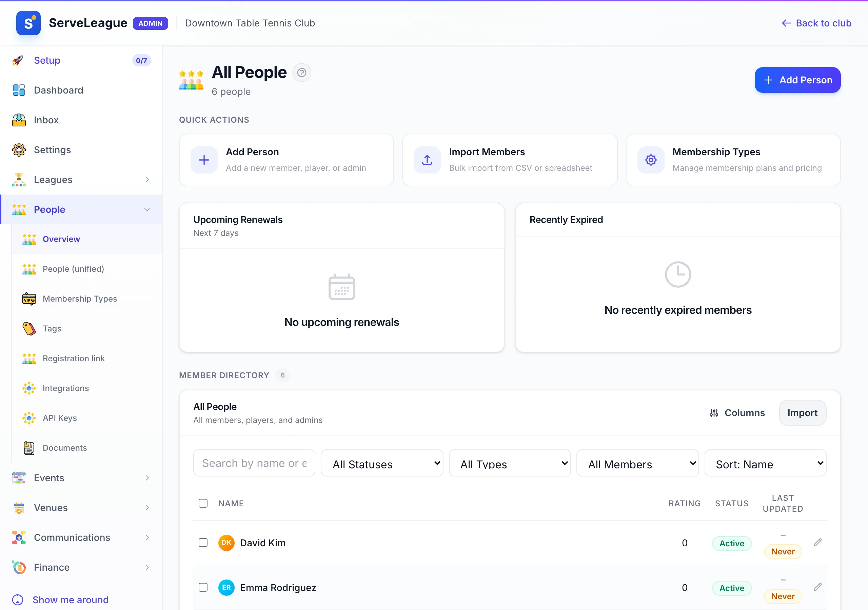Click the Setup rocket icon
Viewport: 868px width, 610px height.
(18, 60)
